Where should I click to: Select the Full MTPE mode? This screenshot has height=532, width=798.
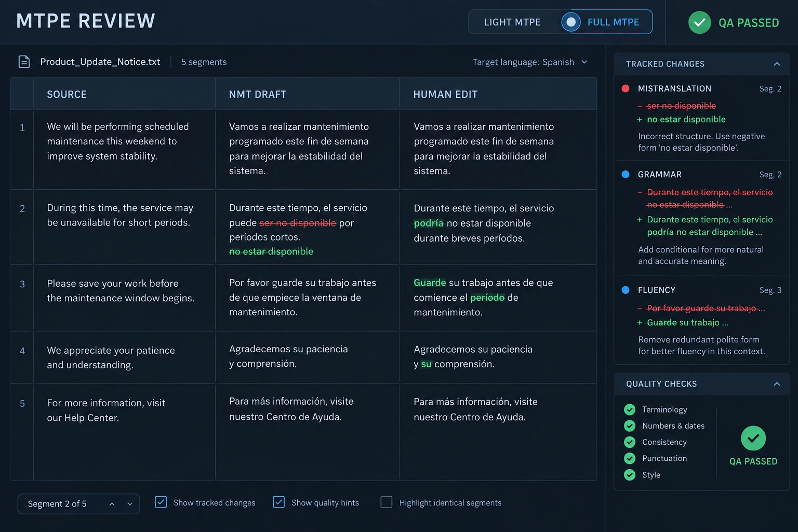coord(606,22)
